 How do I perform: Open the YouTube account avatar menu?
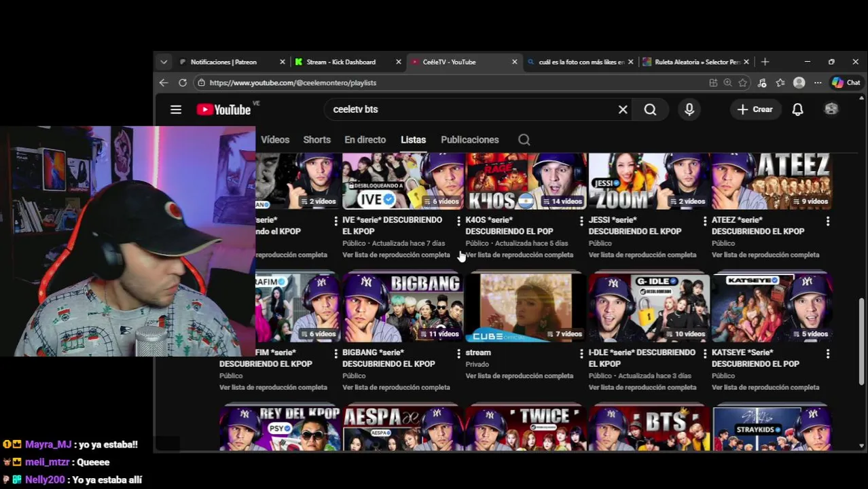(831, 109)
